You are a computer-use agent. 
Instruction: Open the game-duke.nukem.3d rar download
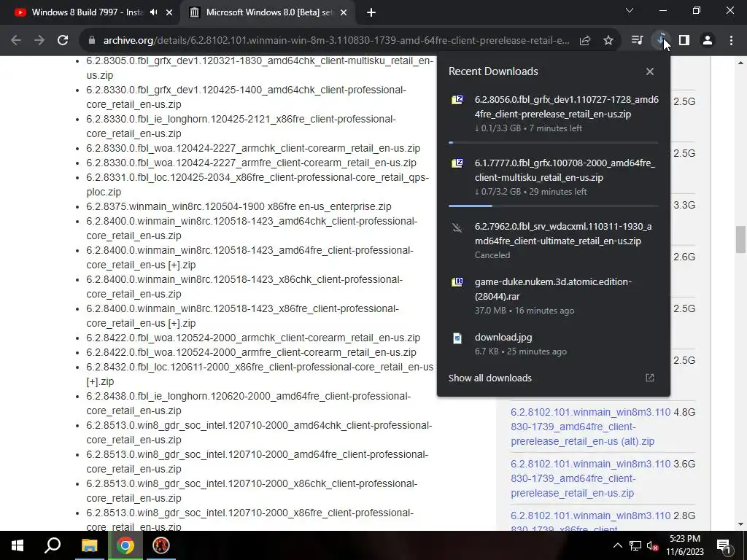pos(554,296)
